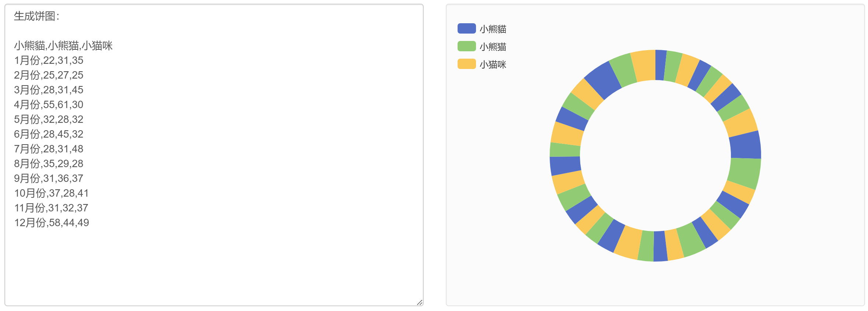Screen dimensions: 868x311
Task: Click the empty center of the donut chart
Action: (x=655, y=156)
